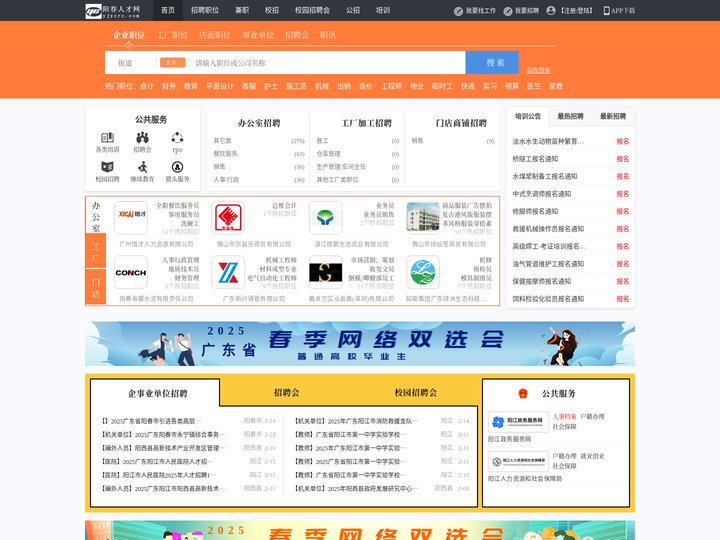Image resolution: width=720 pixels, height=540 pixels.
Task: Select the 门店 side tab in company list
Action: tap(96, 287)
